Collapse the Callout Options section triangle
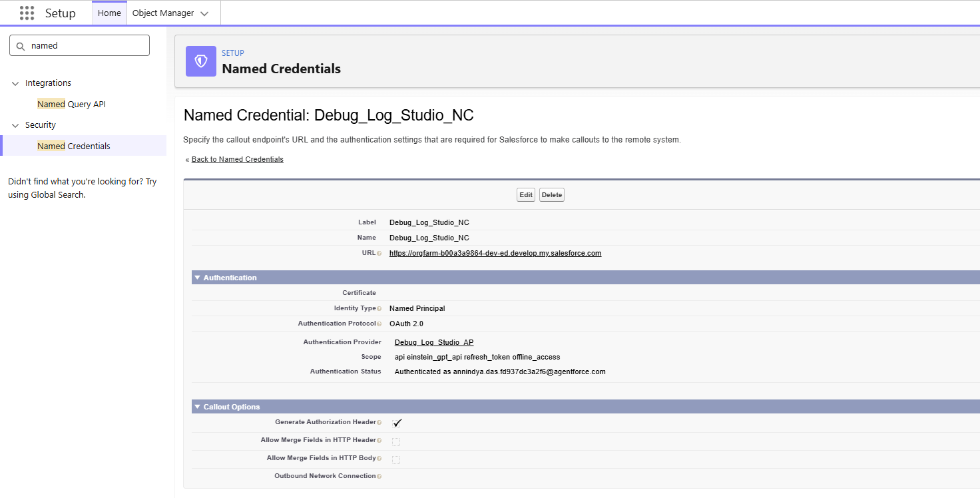 (x=198, y=407)
